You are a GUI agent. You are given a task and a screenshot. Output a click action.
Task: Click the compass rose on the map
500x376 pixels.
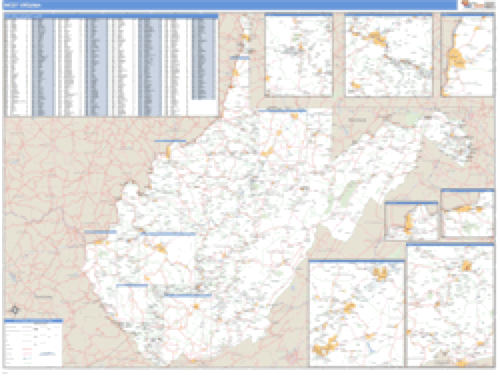(15, 310)
